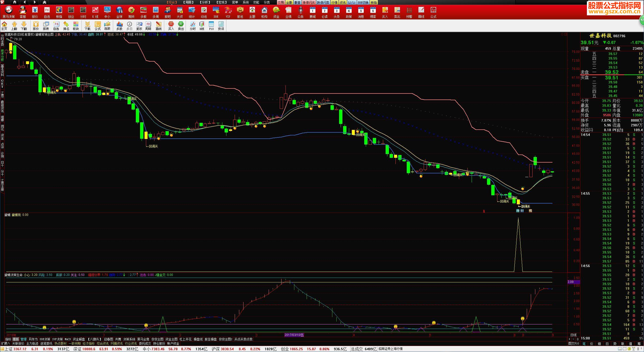The width and height of the screenshot is (644, 352).
Task: Click the 上翻 page up arrow
Action: click(14, 26)
